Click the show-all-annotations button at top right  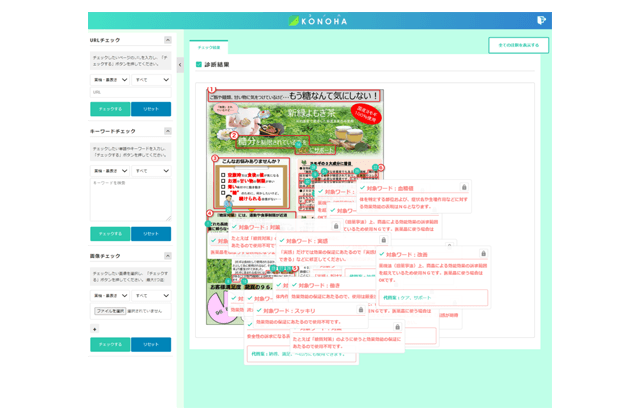[518, 45]
